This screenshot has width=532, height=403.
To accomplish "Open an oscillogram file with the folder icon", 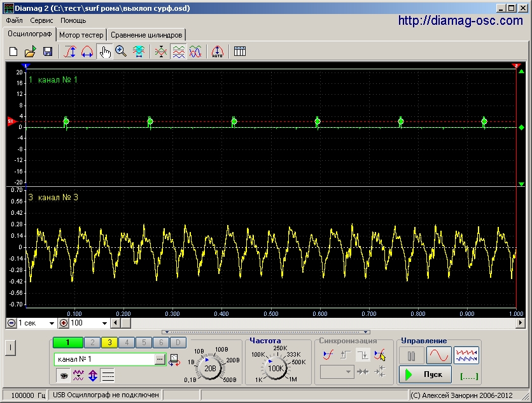I will pos(30,51).
